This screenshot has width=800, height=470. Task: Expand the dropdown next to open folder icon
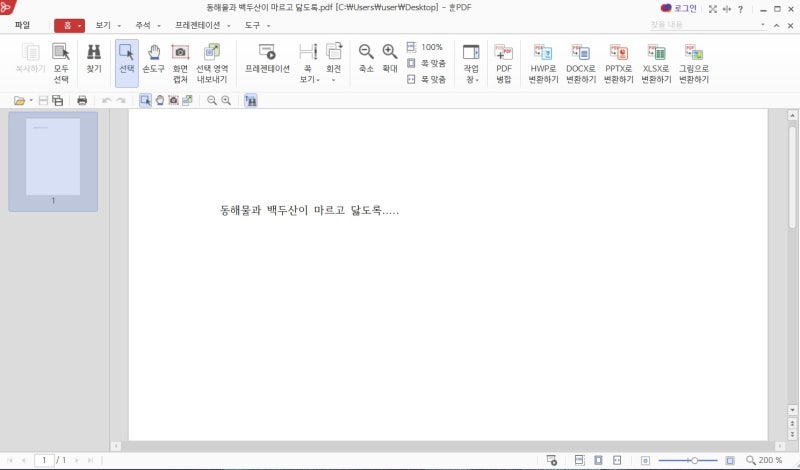coord(31,101)
